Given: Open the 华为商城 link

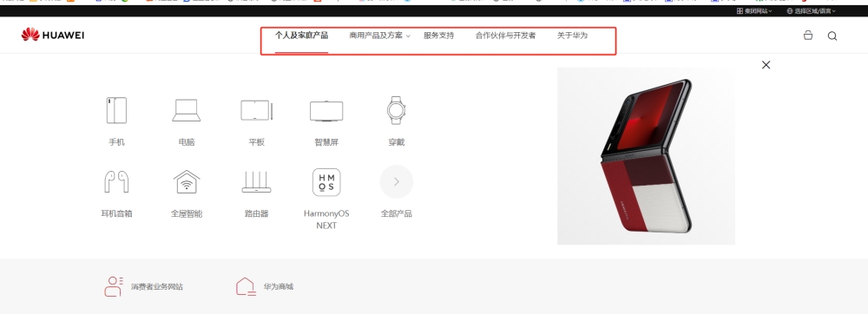Looking at the screenshot, I should point(264,286).
